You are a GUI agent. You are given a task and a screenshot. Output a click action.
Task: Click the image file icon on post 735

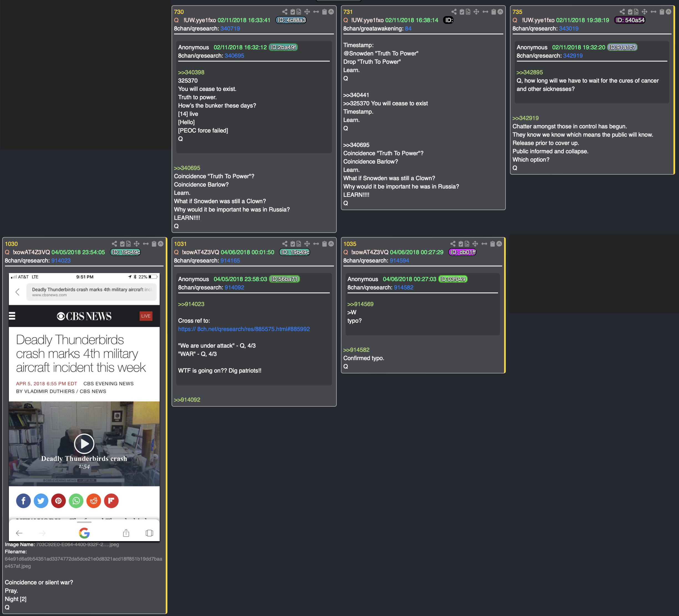(x=636, y=12)
